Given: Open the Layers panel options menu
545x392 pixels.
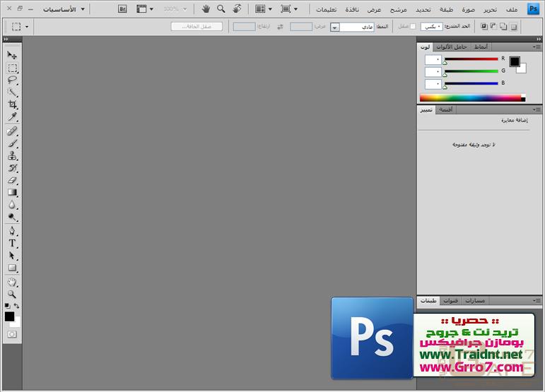Looking at the screenshot, I should tap(537, 301).
